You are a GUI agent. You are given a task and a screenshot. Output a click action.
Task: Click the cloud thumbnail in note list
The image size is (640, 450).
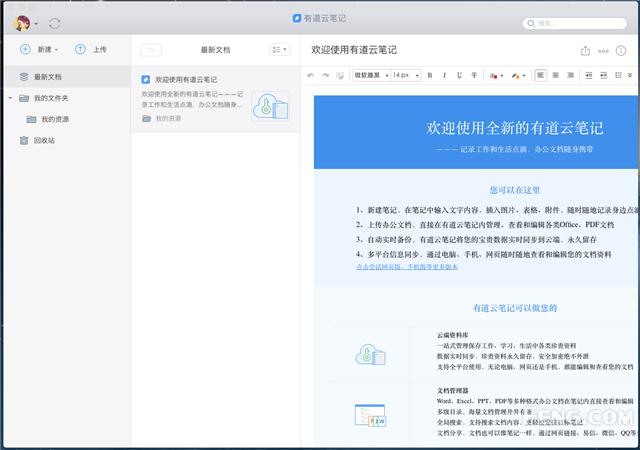point(270,106)
